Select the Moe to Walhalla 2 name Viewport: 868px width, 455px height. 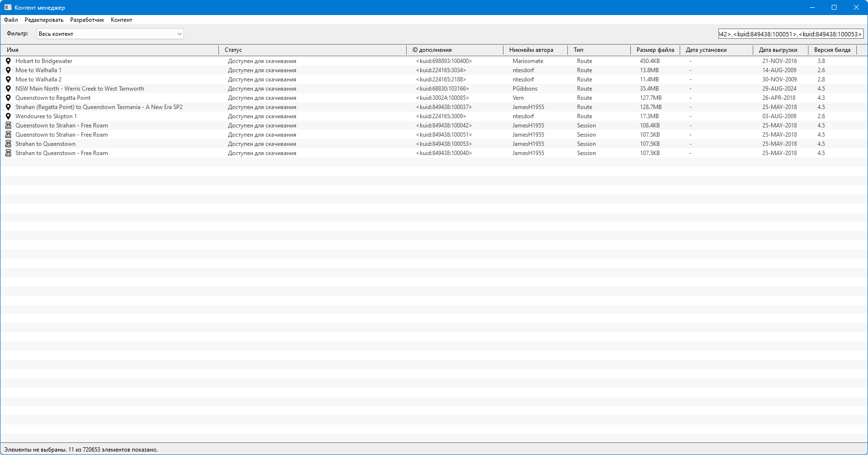(38, 79)
